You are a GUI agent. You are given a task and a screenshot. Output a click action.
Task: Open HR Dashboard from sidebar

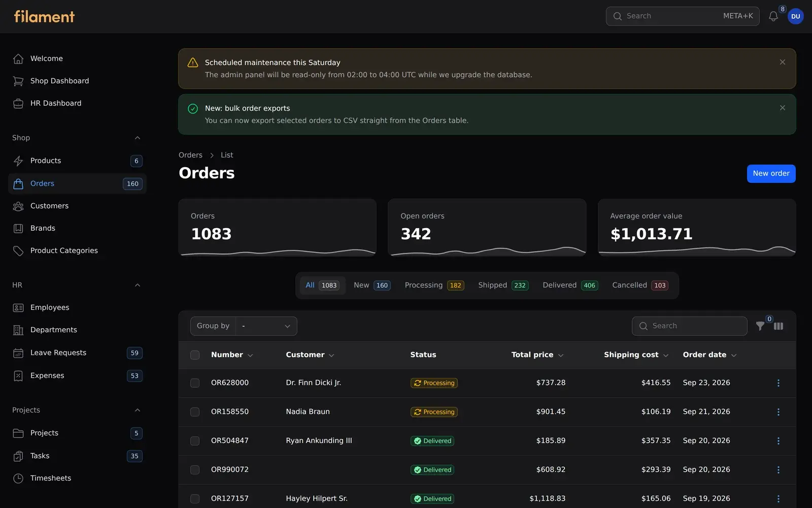77,103
